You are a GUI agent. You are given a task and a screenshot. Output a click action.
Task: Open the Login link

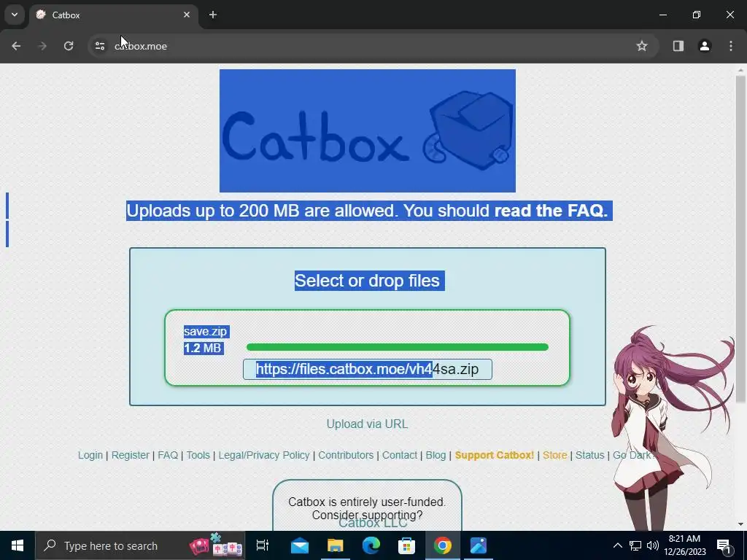90,455
